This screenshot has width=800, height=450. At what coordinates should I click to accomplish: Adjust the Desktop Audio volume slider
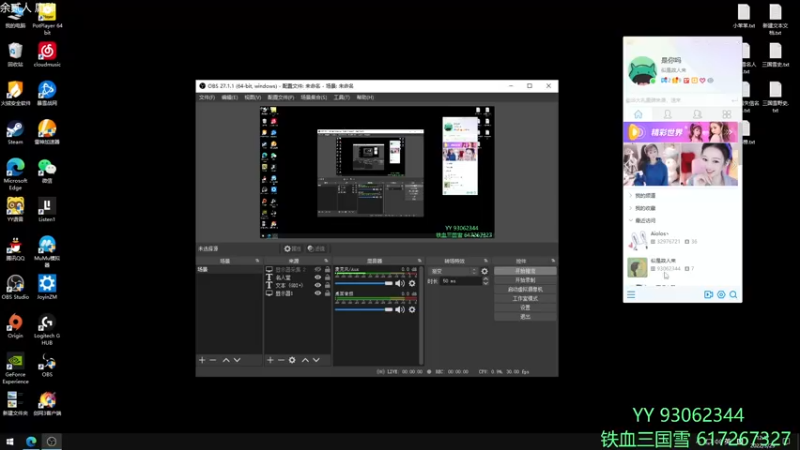[364, 310]
